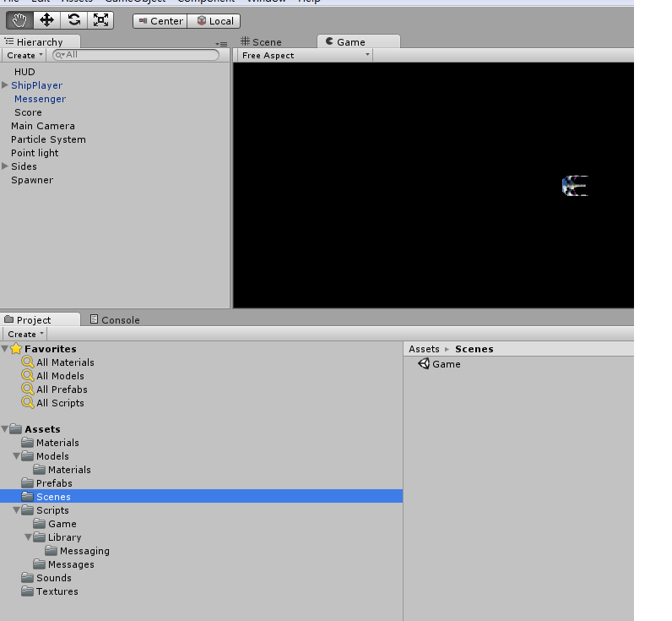Click the top-level Materials folder icon
Screen dimensions: 672x621
(27, 442)
